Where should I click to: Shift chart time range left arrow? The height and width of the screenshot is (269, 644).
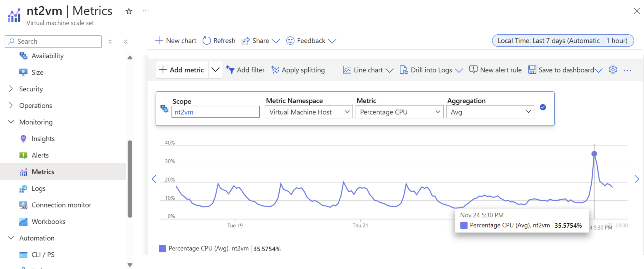pos(154,179)
